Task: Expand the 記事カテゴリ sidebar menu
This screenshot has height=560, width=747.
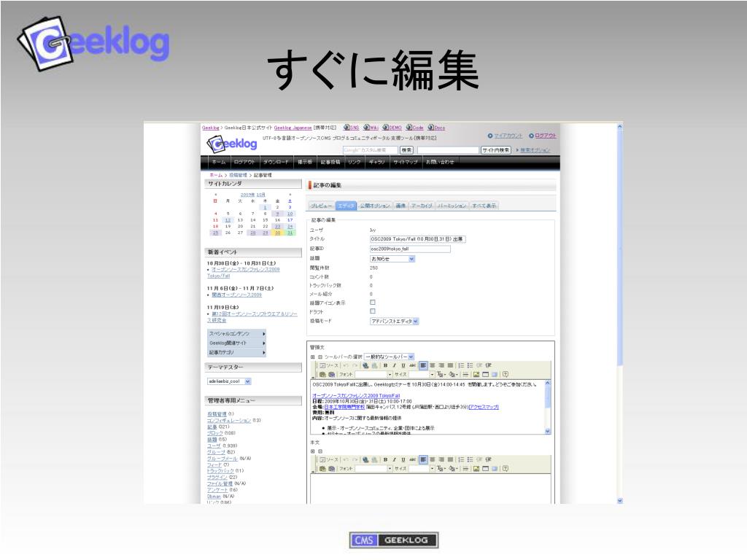Action: [x=237, y=352]
